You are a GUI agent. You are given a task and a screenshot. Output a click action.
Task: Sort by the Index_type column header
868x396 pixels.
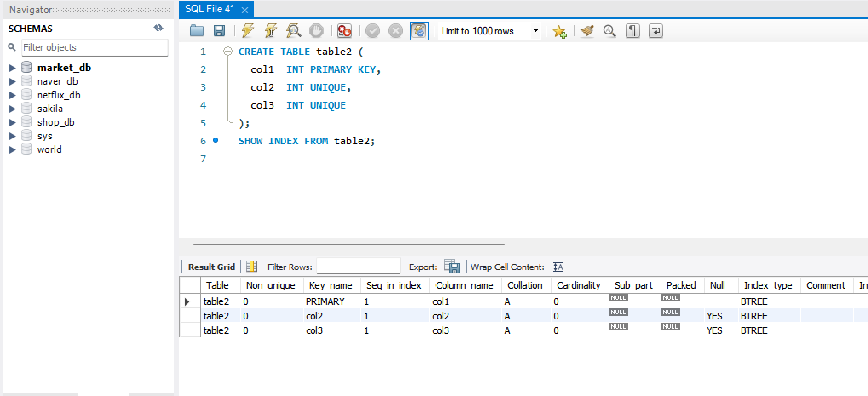[x=769, y=285]
